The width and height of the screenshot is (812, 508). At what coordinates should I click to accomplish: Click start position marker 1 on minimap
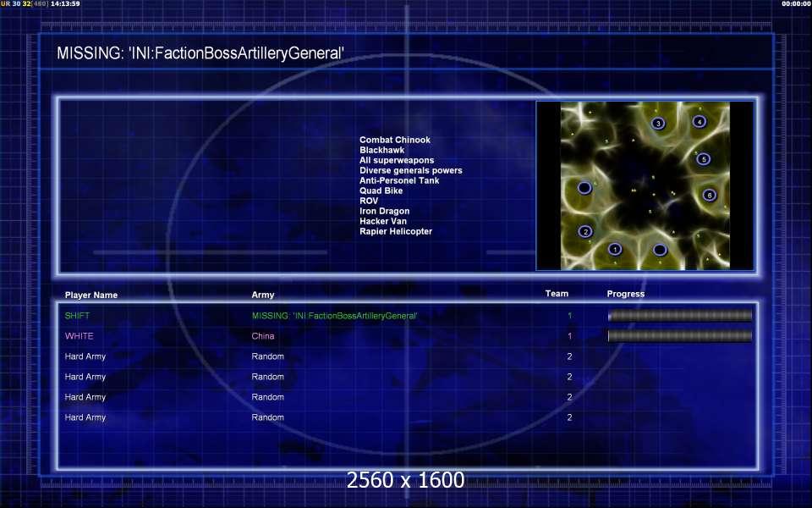(615, 249)
